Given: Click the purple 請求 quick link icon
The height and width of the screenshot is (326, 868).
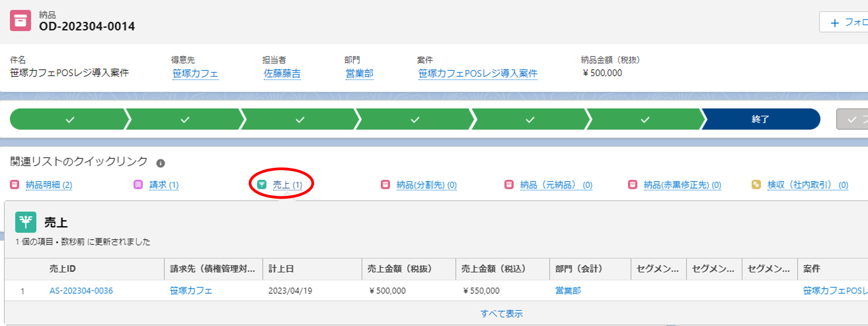Looking at the screenshot, I should [x=138, y=185].
